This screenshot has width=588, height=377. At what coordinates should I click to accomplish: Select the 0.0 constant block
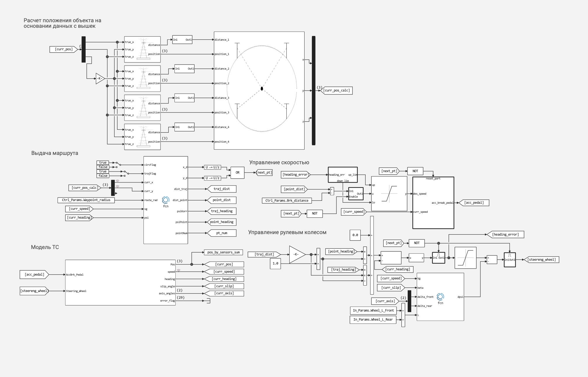355,235
